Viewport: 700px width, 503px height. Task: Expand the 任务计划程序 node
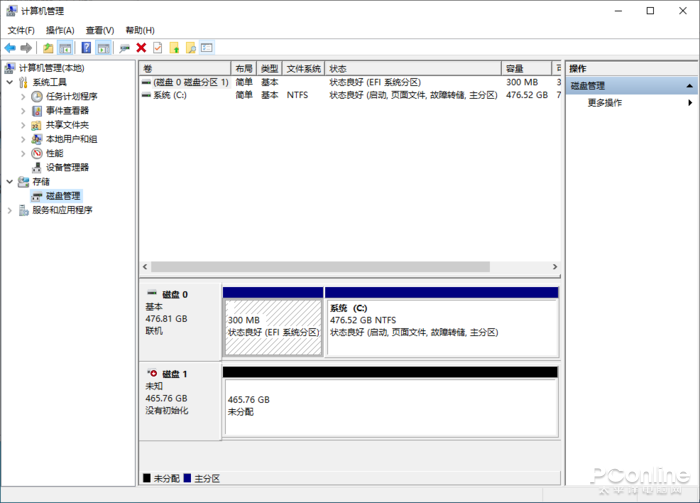point(23,96)
